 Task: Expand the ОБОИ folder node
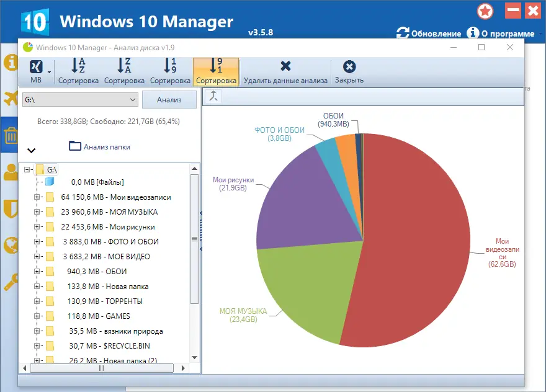coord(37,271)
